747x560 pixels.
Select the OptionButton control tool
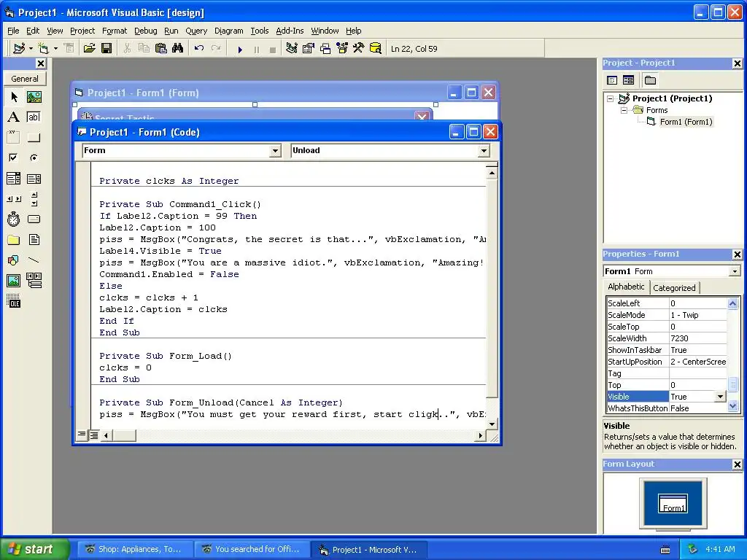(x=34, y=157)
